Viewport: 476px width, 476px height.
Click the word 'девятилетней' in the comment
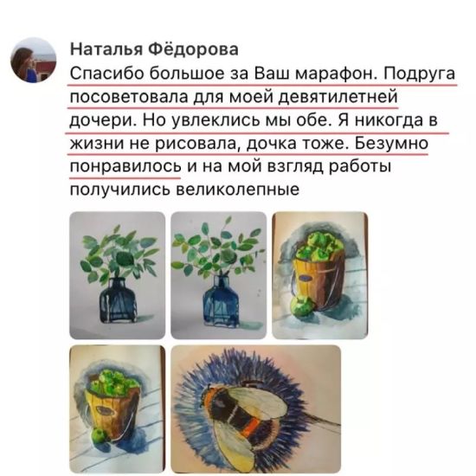[x=338, y=97]
